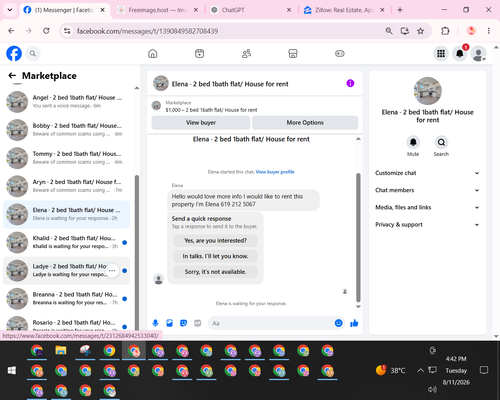Open weather widget showing 38°C
The image size is (500, 400).
(390, 370)
